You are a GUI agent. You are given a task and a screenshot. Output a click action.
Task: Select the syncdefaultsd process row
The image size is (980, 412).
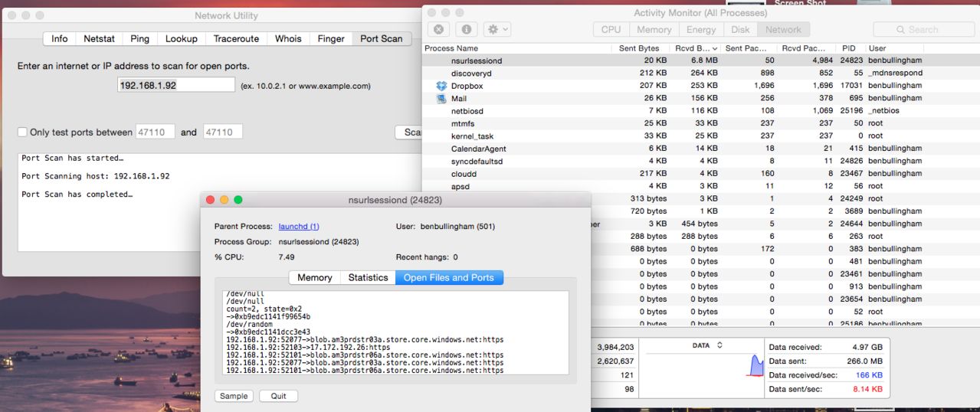coord(701,161)
